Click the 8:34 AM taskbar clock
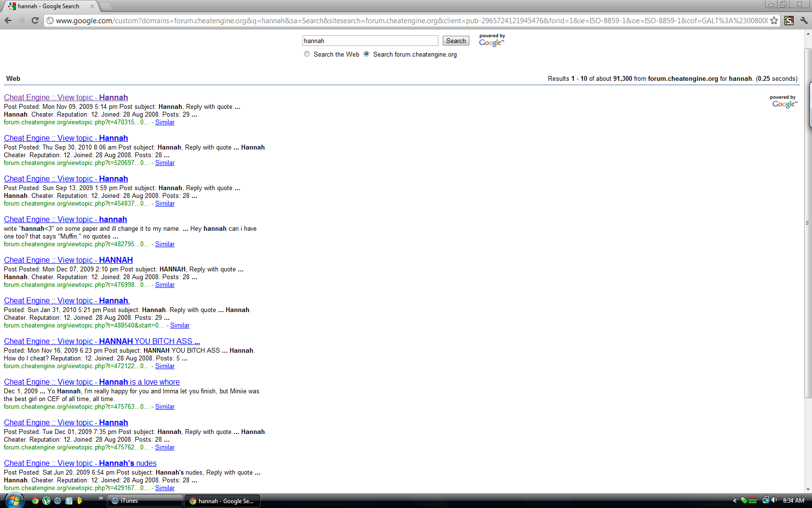This screenshot has height=508, width=812. (x=794, y=501)
